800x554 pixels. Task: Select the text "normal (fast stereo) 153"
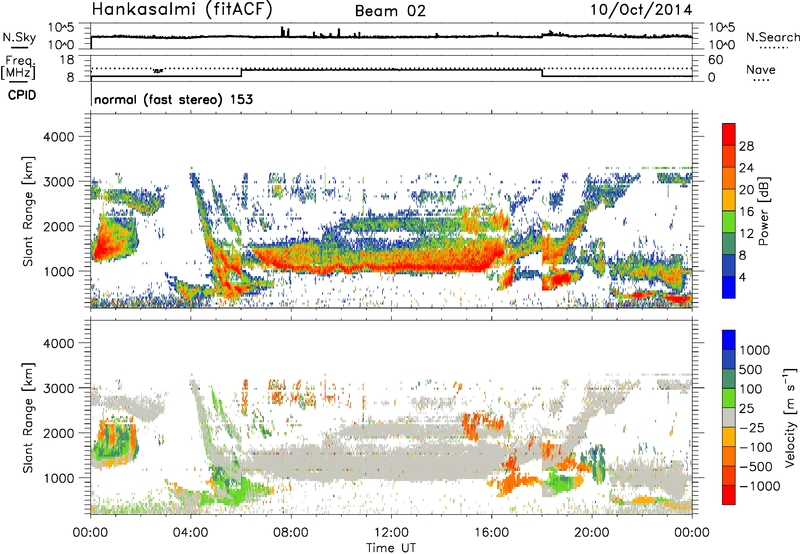pos(173,99)
